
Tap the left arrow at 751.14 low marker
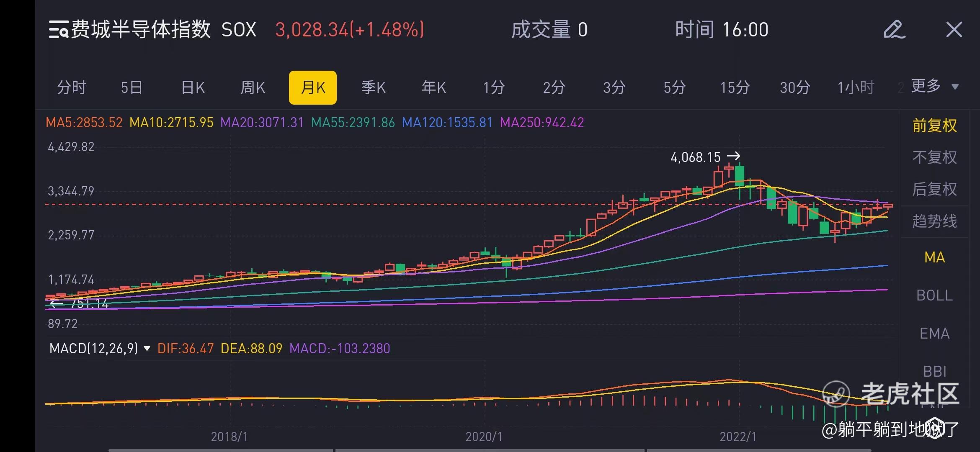tap(56, 304)
